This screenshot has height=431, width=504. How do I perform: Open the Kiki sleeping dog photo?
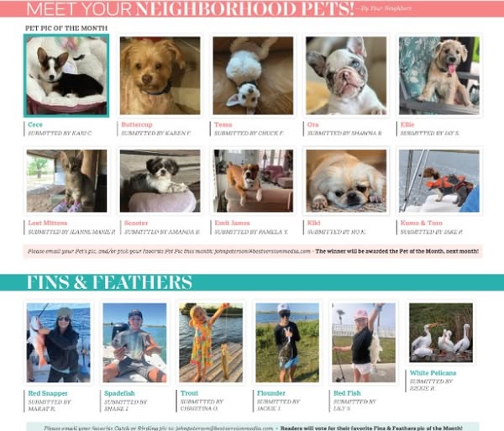(x=346, y=181)
